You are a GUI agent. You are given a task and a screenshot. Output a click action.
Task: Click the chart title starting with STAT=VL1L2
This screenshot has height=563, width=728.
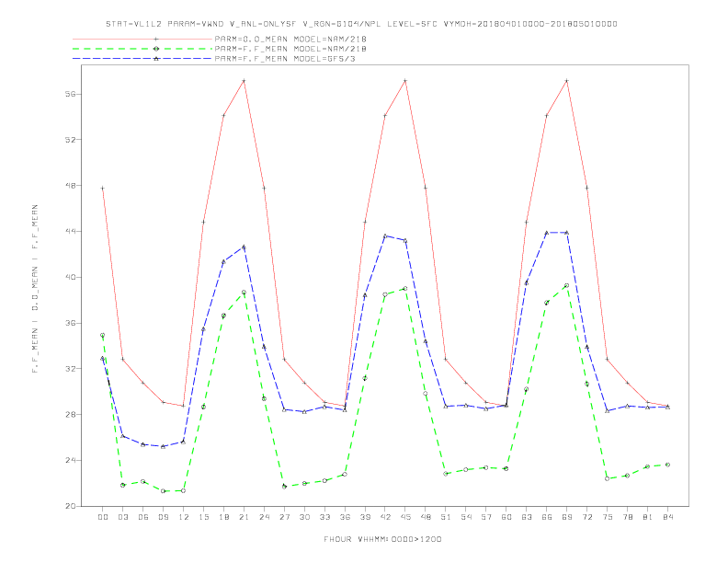point(361,24)
